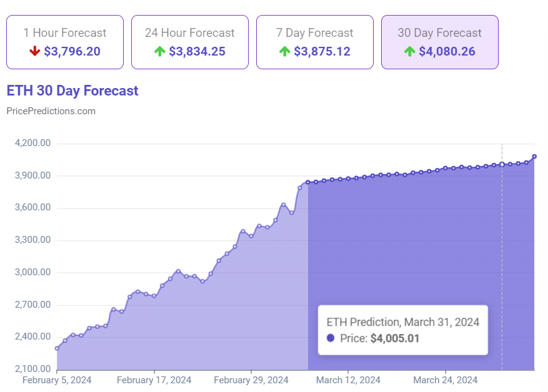Click the $4,005.01 price in the tooltip
548x392 pixels.
coord(394,338)
